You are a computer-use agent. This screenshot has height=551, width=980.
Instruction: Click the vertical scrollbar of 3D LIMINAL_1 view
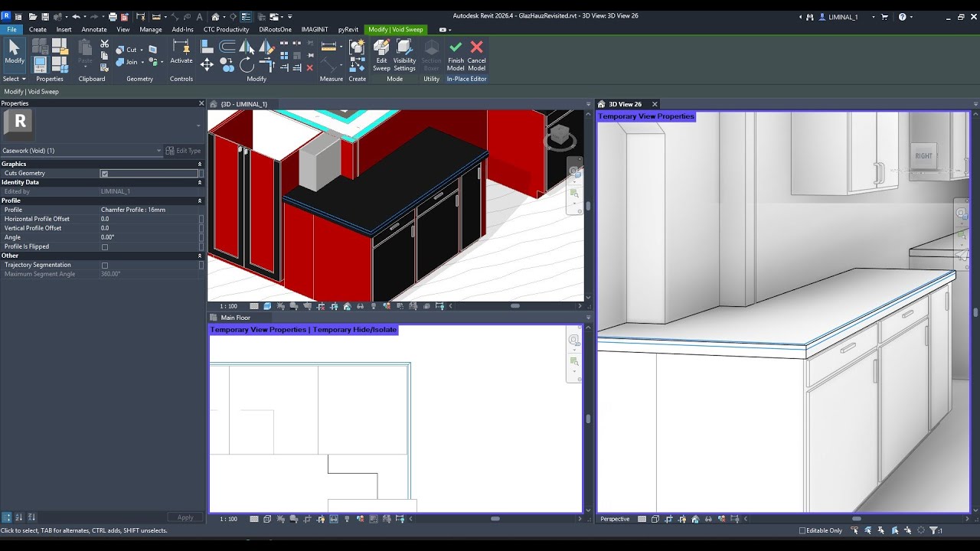(587, 206)
